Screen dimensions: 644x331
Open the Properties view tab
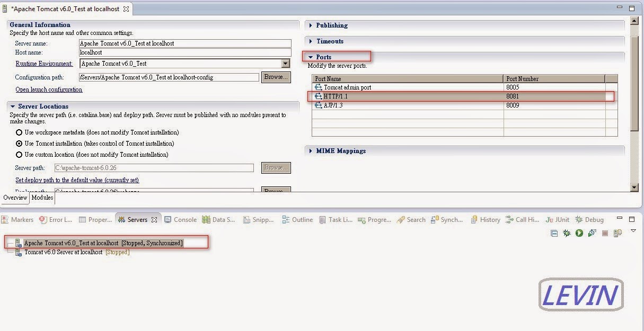95,220
